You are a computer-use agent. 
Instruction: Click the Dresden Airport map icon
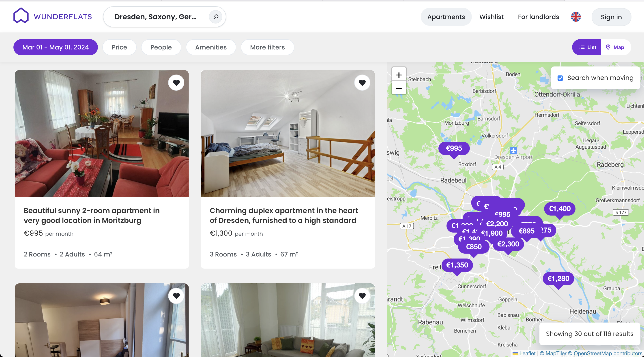pyautogui.click(x=513, y=150)
